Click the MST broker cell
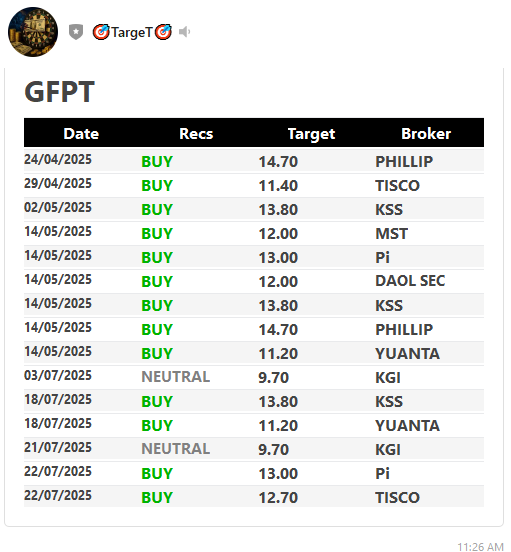 point(391,233)
